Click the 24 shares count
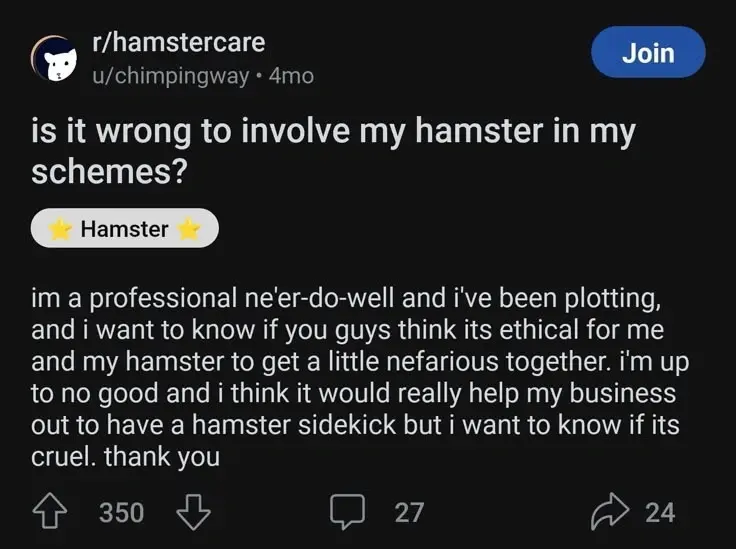This screenshot has width=736, height=549. pos(660,512)
